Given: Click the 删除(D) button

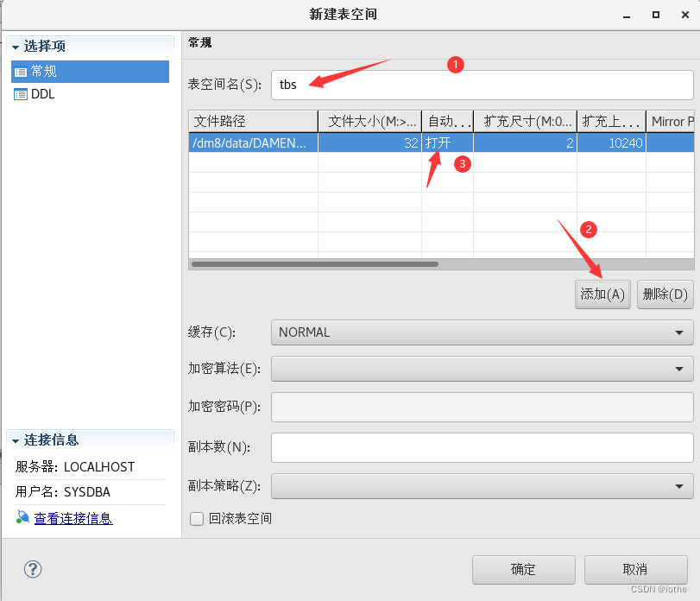Looking at the screenshot, I should pyautogui.click(x=665, y=294).
